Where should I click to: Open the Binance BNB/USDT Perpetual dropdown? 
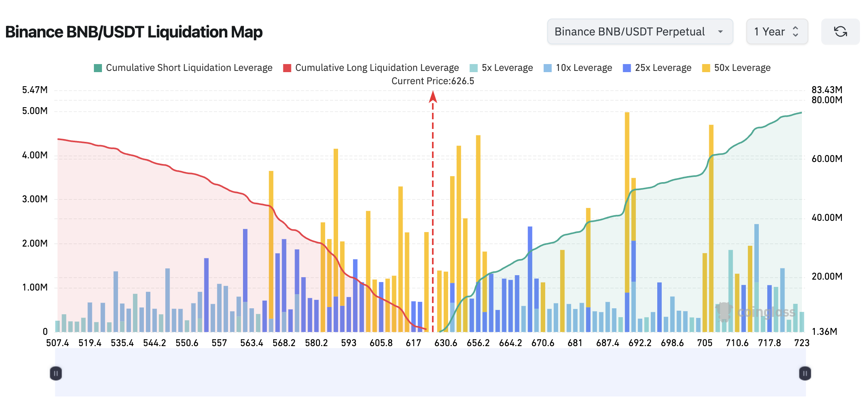click(x=640, y=31)
